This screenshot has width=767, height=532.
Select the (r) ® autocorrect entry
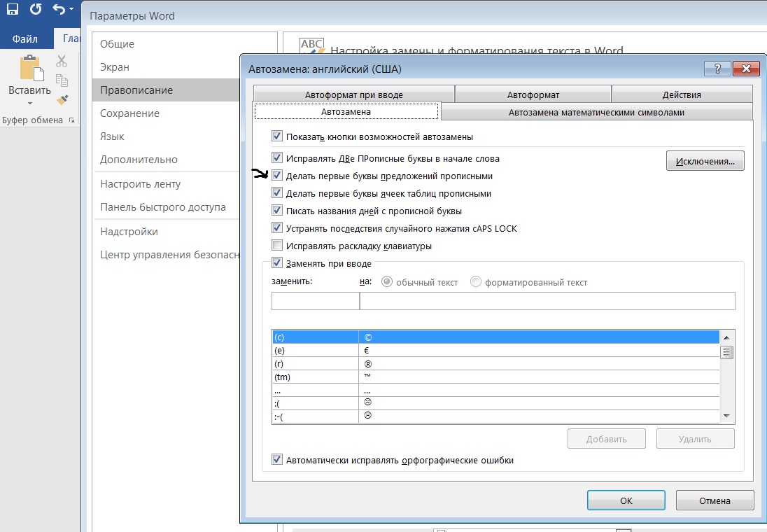point(495,363)
